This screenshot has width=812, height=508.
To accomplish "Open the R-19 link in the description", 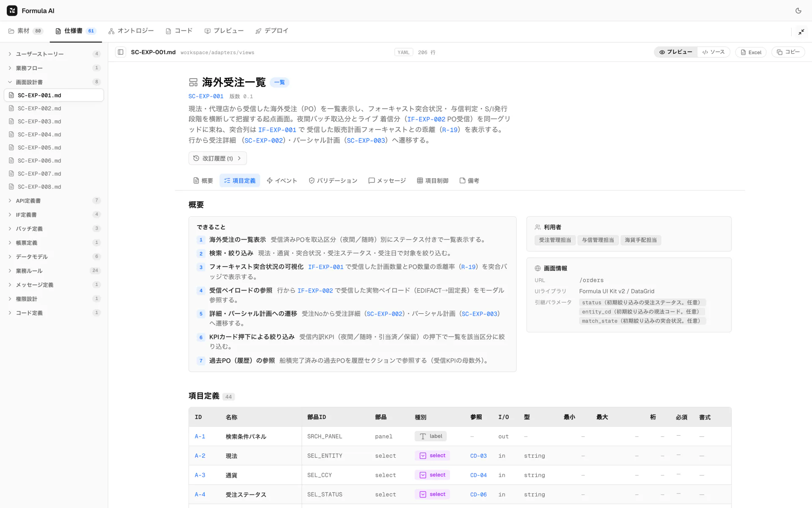I will (450, 130).
